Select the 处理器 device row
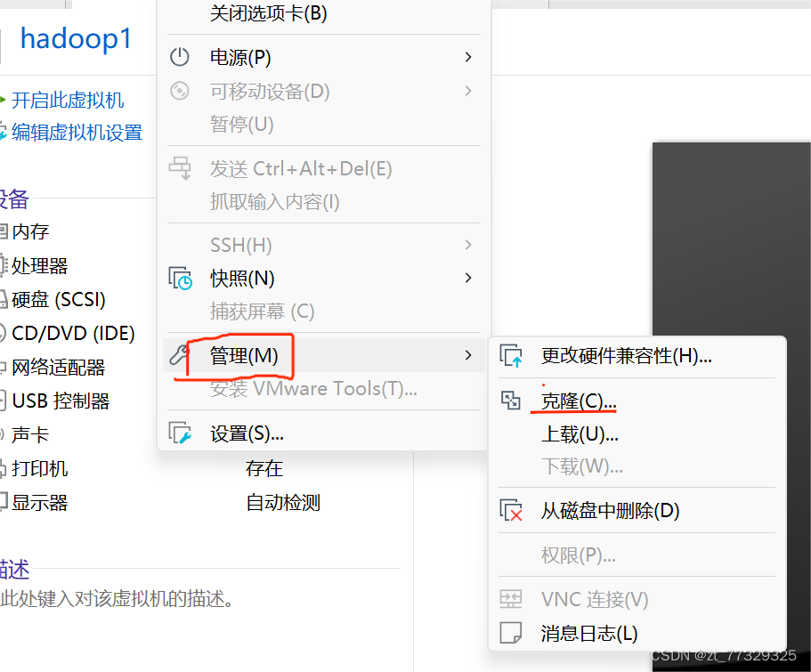Screen dimensions: 811x672 [39, 266]
